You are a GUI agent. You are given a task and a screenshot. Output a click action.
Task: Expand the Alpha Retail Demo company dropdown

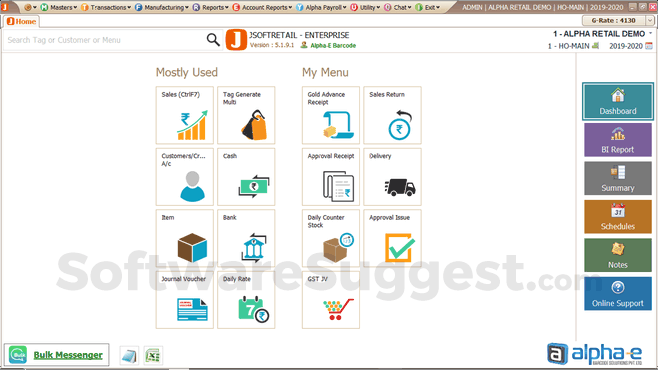pos(651,33)
